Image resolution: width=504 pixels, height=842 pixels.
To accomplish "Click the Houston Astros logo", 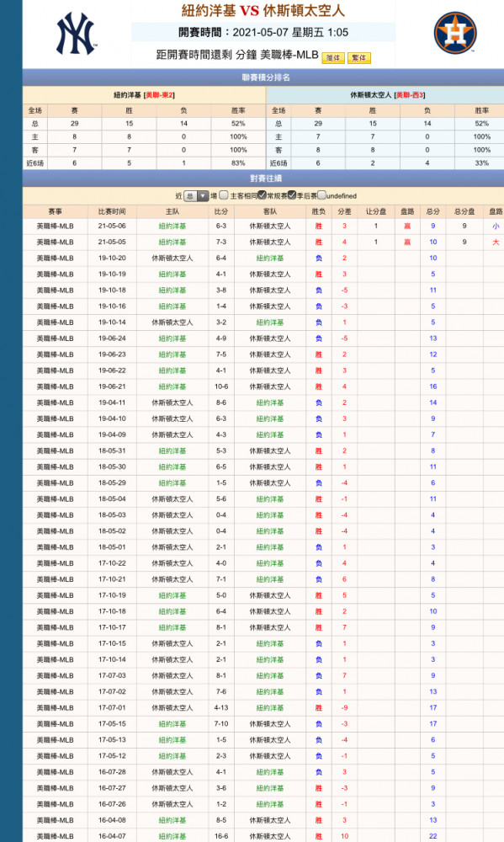I will click(x=455, y=33).
